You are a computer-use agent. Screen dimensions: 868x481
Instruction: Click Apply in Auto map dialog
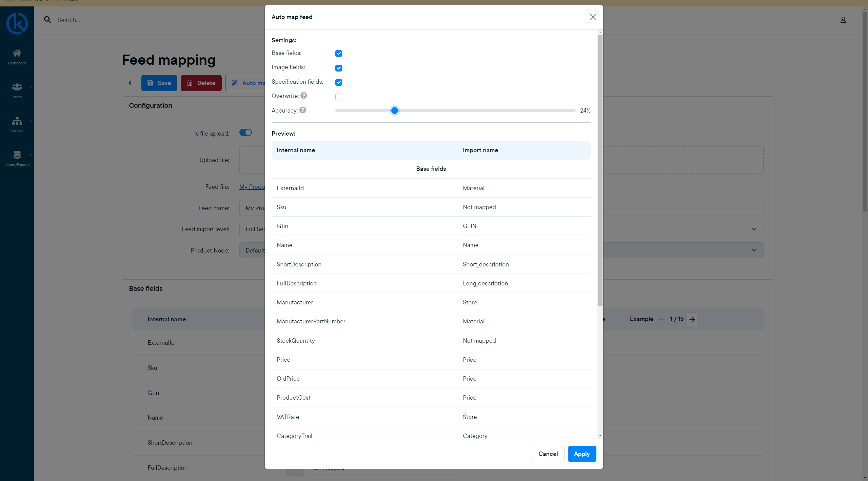click(x=582, y=454)
